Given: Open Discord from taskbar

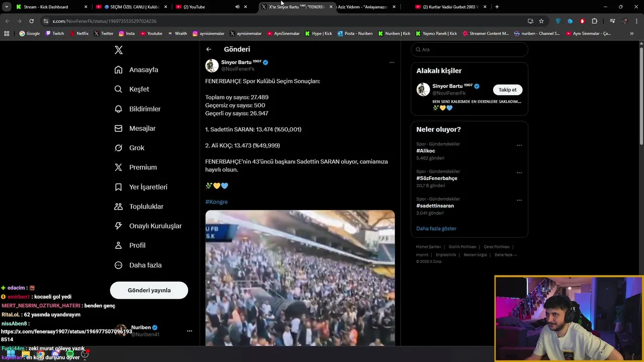Looking at the screenshot, I should (55, 354).
